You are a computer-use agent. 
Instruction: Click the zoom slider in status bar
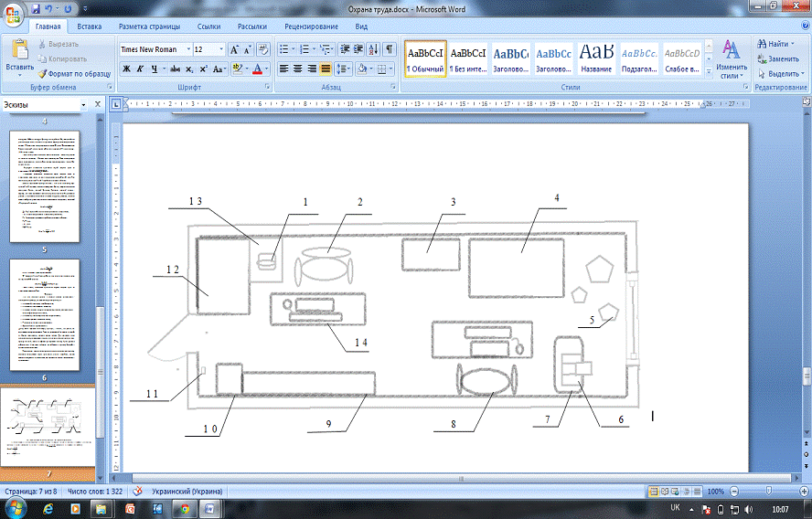click(766, 491)
